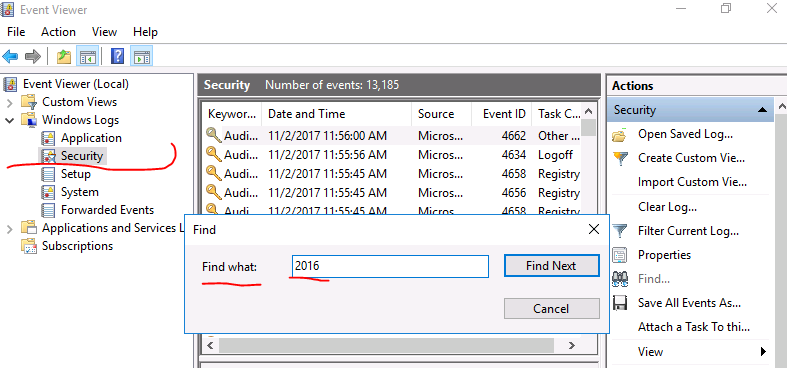Click the Up one level folder icon
787x368 pixels.
(x=64, y=56)
